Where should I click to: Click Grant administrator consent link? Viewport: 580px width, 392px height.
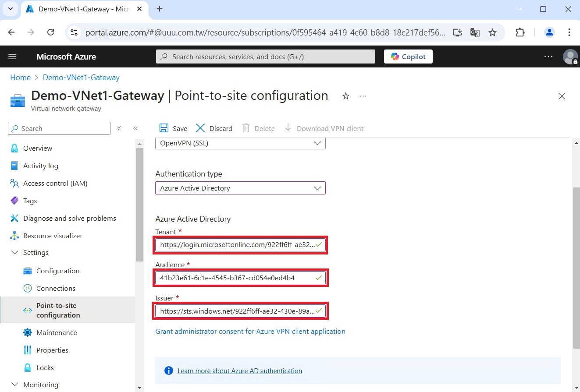pyautogui.click(x=250, y=332)
